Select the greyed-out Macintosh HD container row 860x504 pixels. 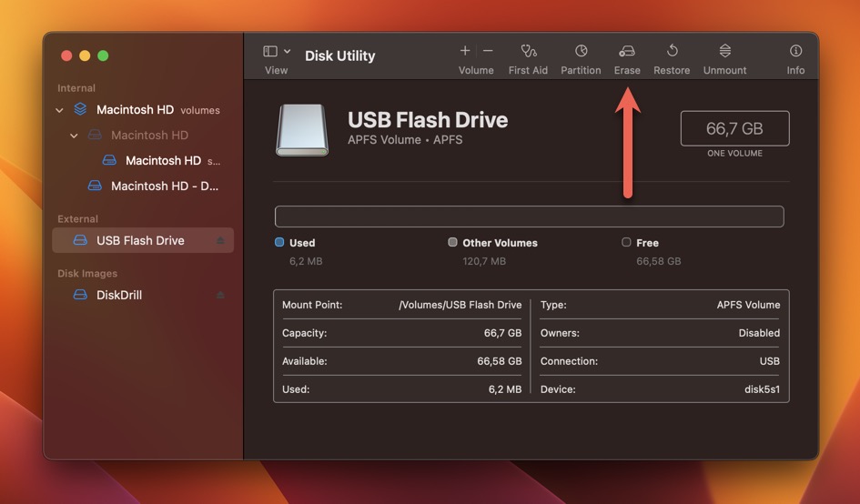pyautogui.click(x=143, y=135)
